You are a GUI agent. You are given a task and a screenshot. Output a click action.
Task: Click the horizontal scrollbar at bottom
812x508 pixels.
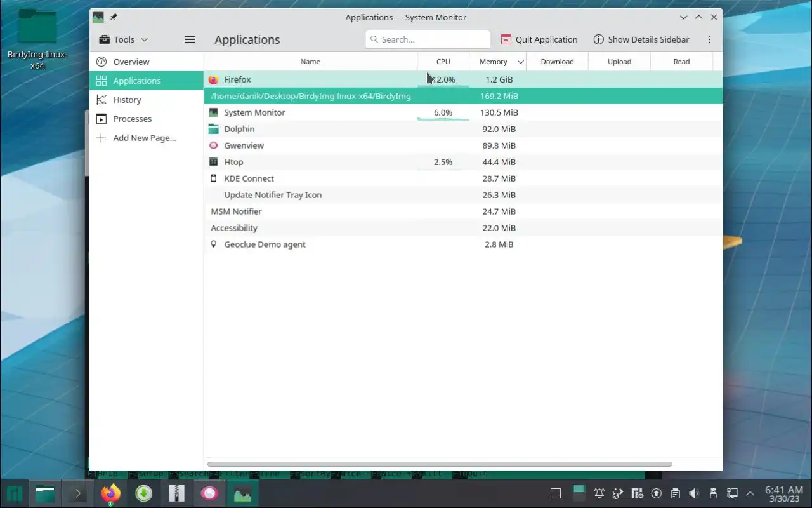coord(439,464)
